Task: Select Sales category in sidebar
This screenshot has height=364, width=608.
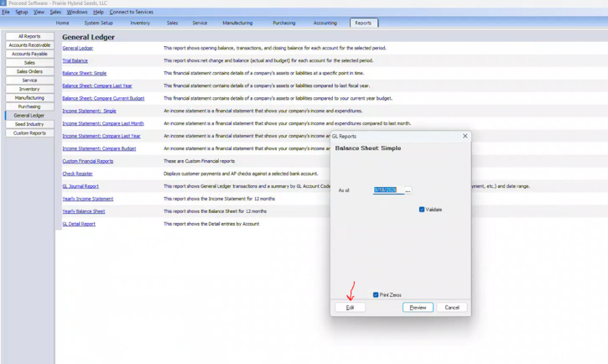Action: coord(29,62)
